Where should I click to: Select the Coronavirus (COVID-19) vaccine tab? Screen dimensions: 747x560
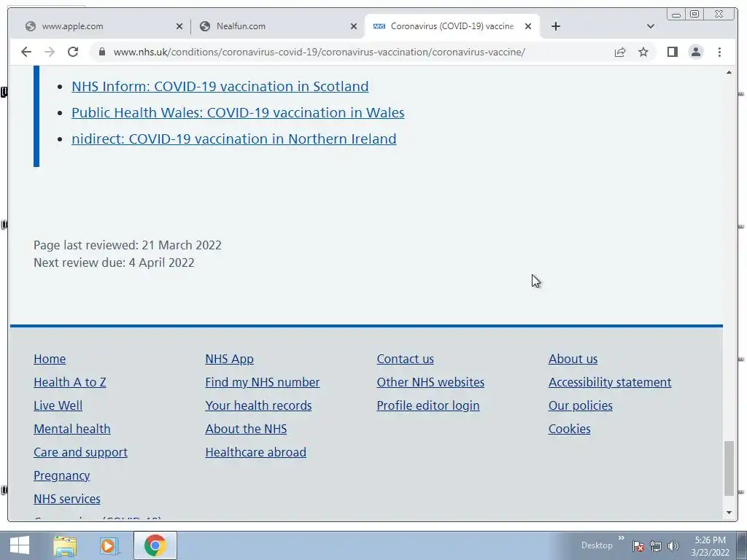[452, 26]
